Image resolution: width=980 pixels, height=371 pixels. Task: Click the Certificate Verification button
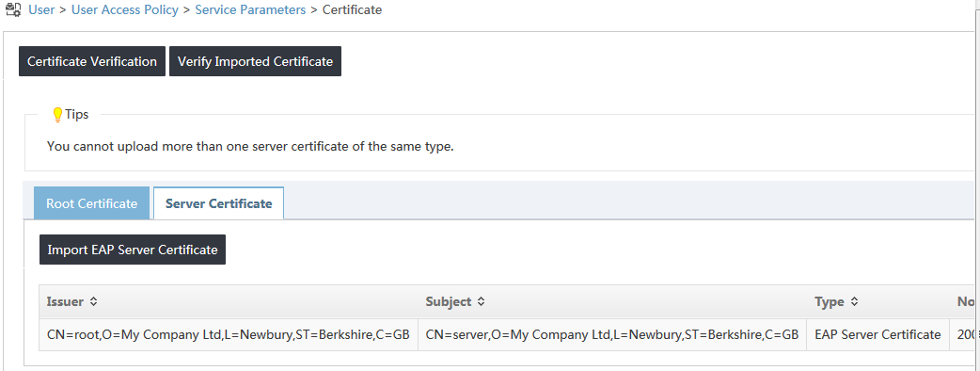[92, 61]
